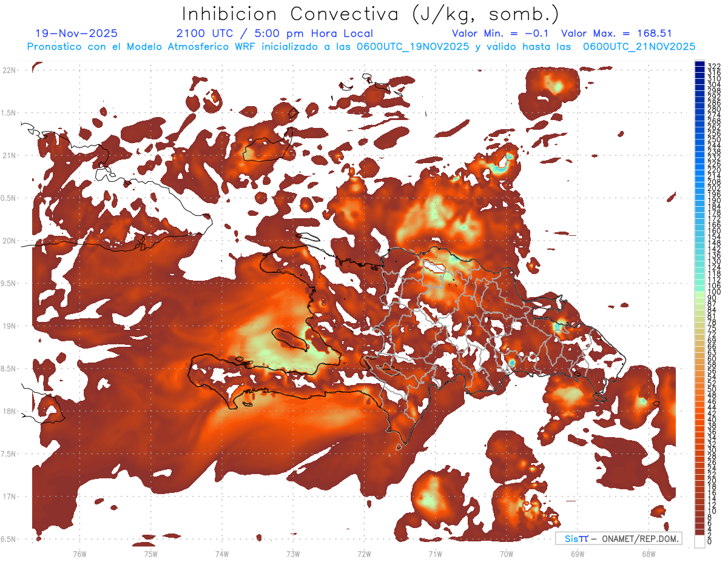
Task: Click the white colorbar swatch at 0
Action: point(700,540)
